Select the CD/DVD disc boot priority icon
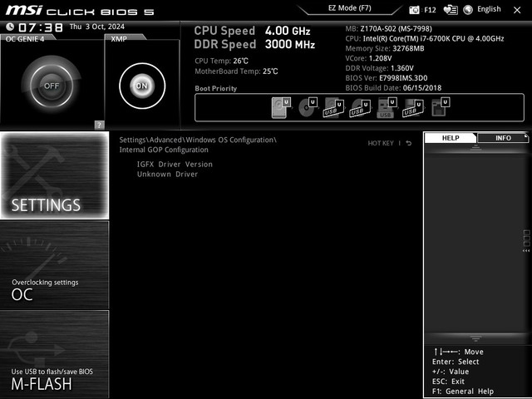 tap(308, 107)
